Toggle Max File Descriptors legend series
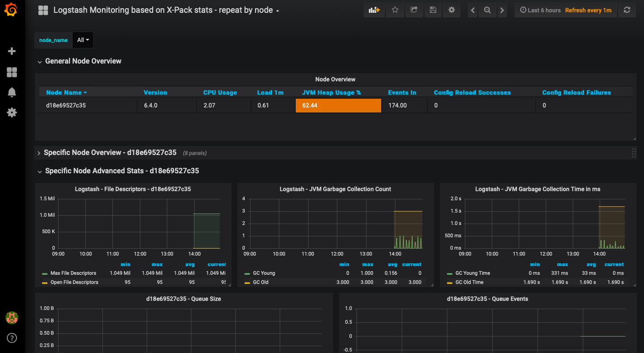Viewport: 644px width, 353px height. tap(73, 273)
